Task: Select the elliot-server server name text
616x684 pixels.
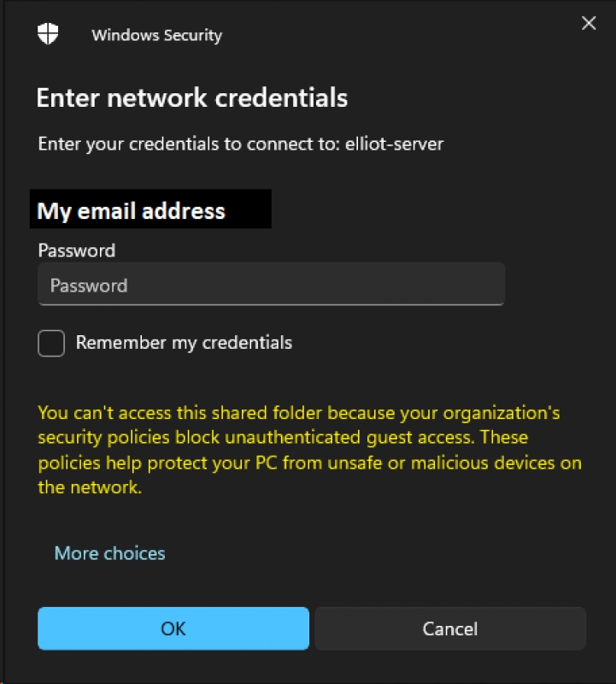Action: coord(394,144)
